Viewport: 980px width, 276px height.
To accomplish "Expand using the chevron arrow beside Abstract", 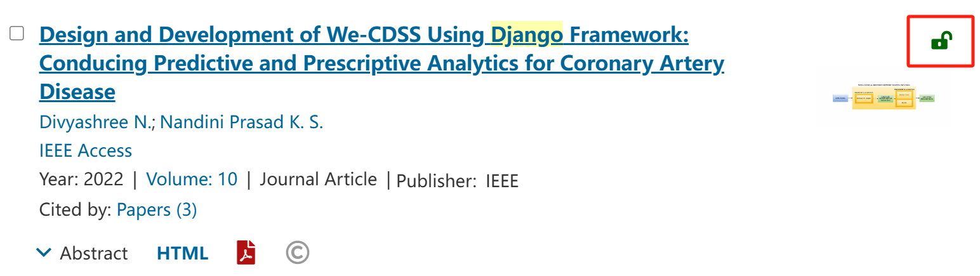I will coord(44,253).
